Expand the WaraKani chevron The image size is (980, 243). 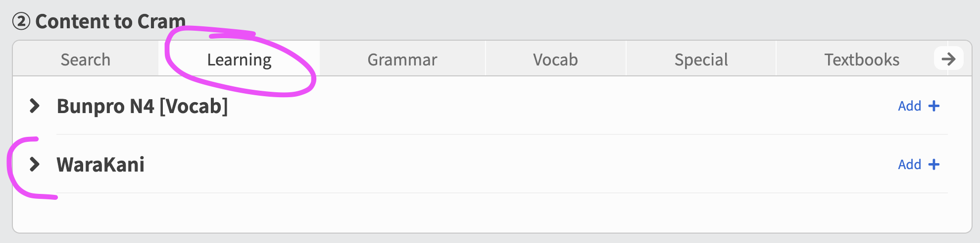(x=34, y=164)
